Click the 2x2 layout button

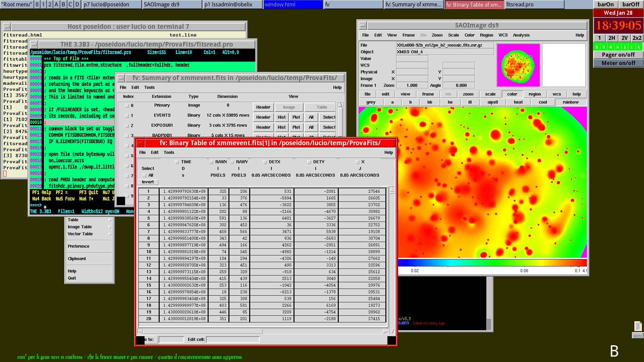tap(637, 38)
